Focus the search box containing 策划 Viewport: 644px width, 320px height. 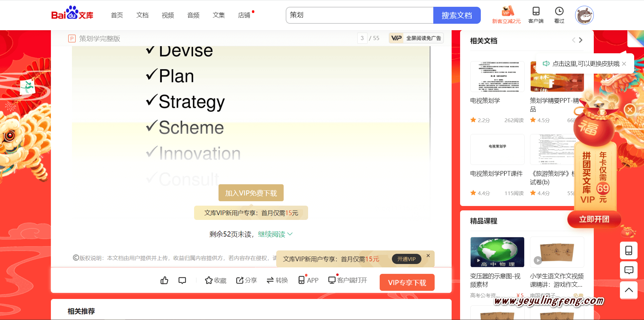tap(360, 15)
